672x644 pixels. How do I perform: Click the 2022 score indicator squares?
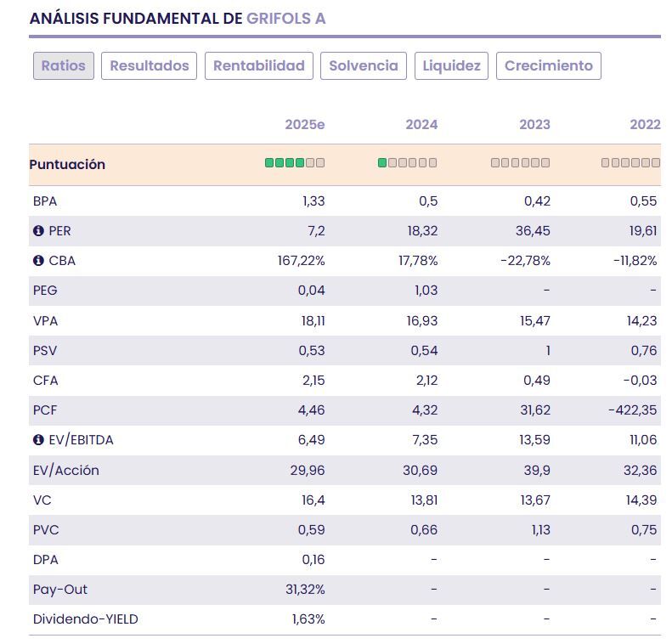(630, 163)
